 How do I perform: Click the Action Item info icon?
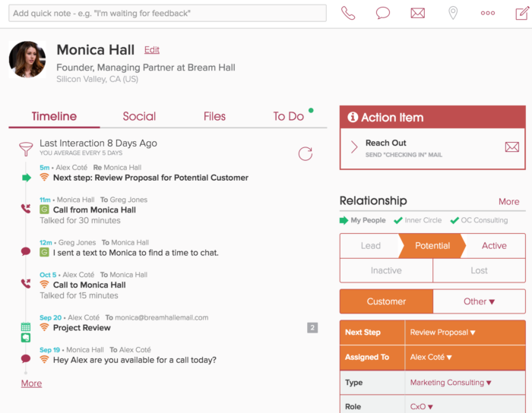(x=353, y=117)
